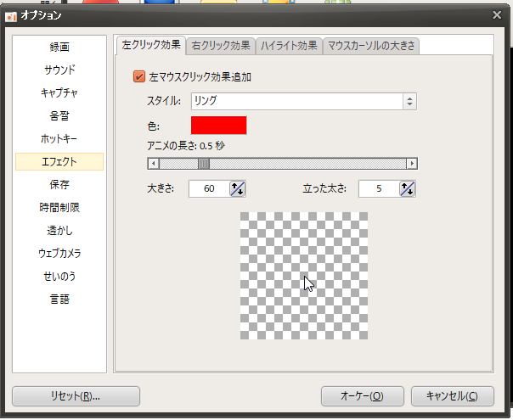513x420 pixels.
Task: Click the app icon in the title bar
Action: coord(12,15)
